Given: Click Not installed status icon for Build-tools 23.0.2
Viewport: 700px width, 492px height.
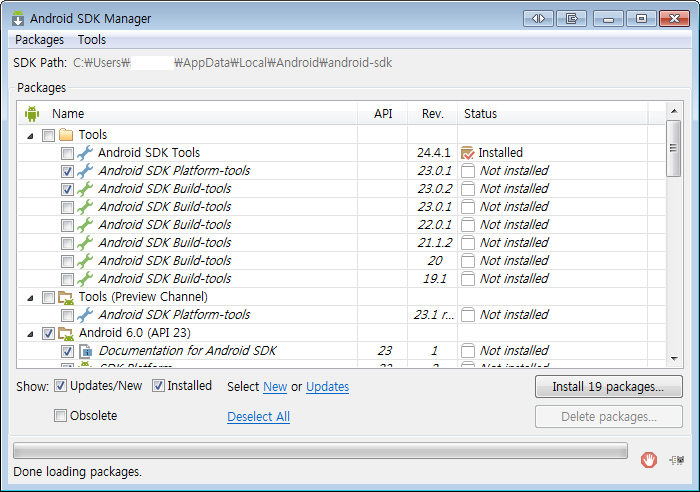Looking at the screenshot, I should pyautogui.click(x=467, y=189).
